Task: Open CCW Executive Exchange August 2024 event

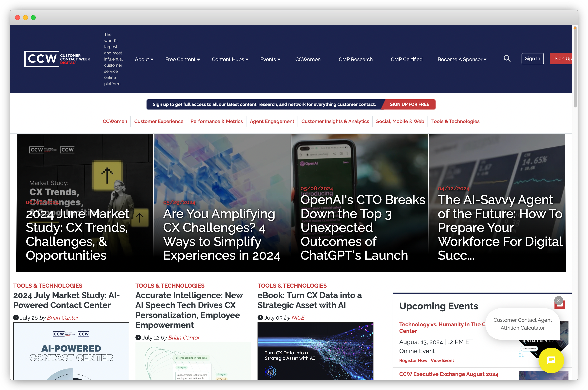Action: (448, 374)
